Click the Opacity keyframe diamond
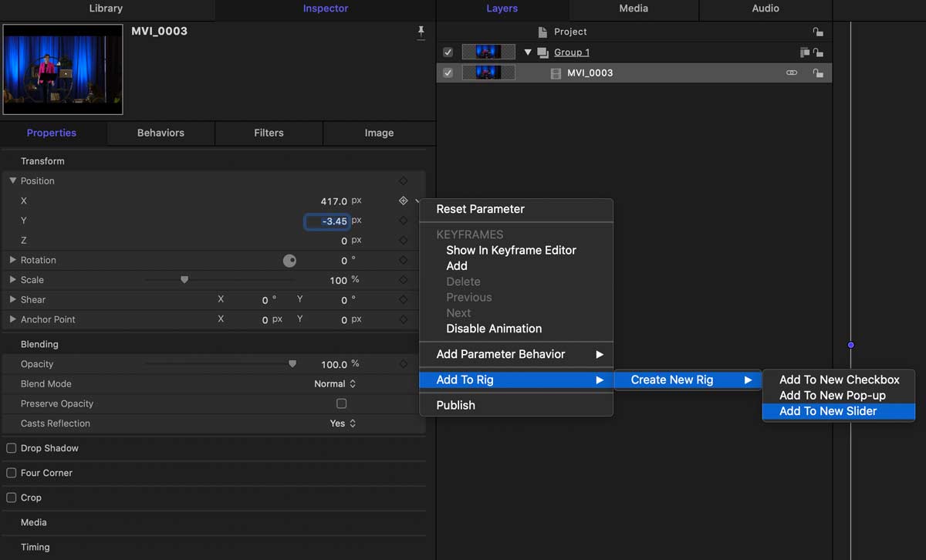Screen dimensions: 926x560 point(403,364)
